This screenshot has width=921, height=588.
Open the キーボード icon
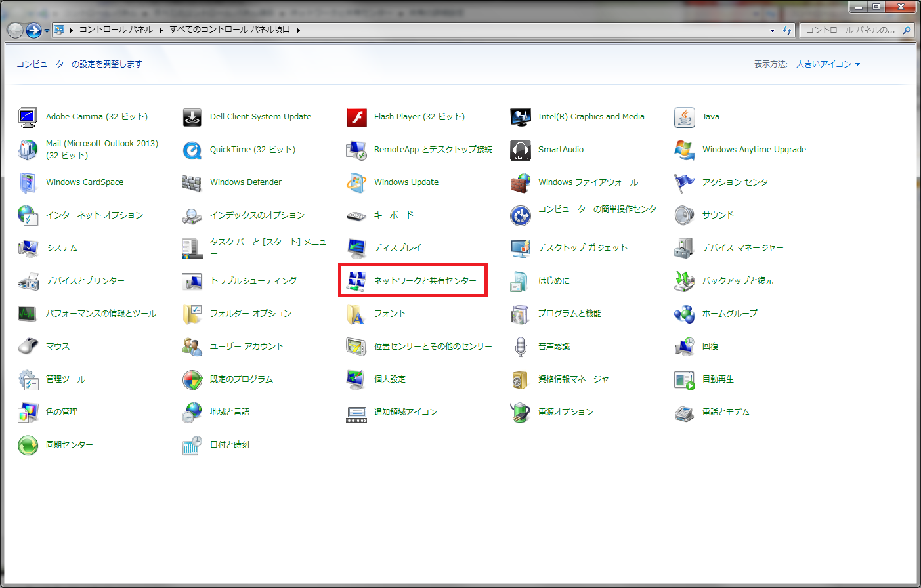tap(356, 216)
